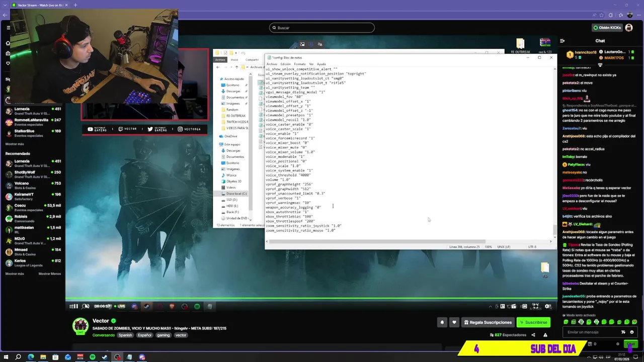Open the Lornexia recommended channel
Screen dimensions: 644x362
point(33,163)
